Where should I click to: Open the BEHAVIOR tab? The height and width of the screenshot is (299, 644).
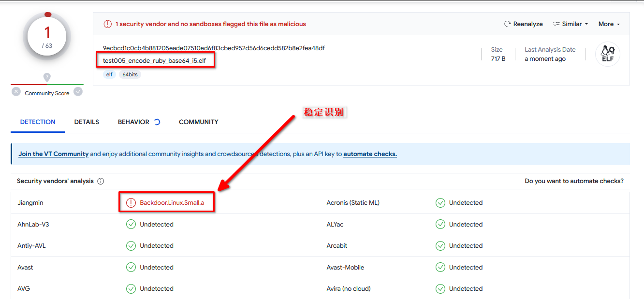[x=133, y=122]
